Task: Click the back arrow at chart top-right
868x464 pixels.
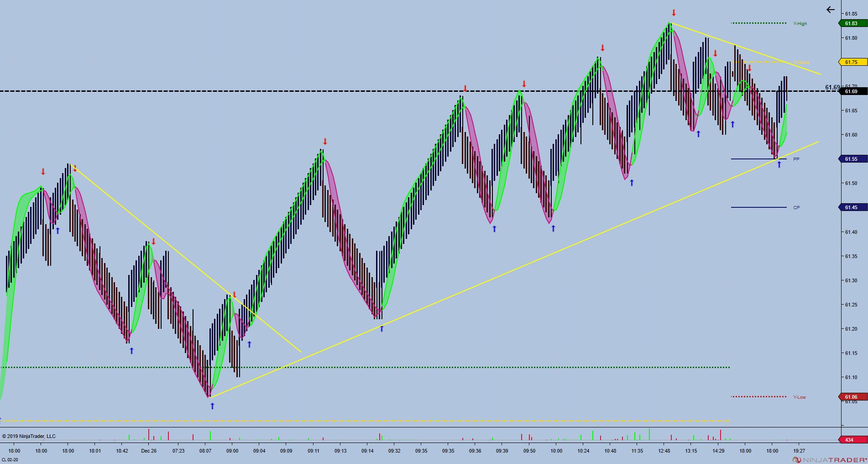Action: click(831, 10)
